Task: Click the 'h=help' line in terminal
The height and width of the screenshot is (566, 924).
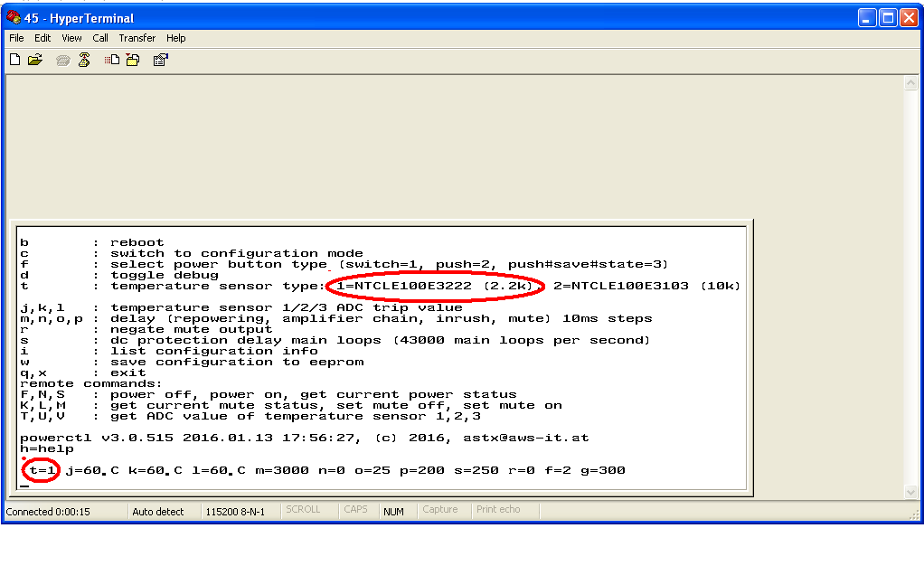Action: click(x=47, y=449)
